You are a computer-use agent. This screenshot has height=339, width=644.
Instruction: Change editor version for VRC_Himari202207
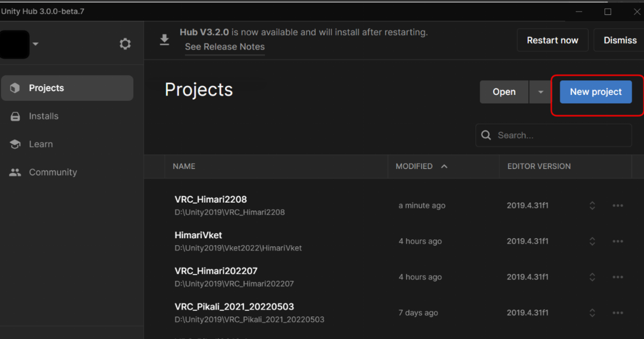pyautogui.click(x=592, y=277)
